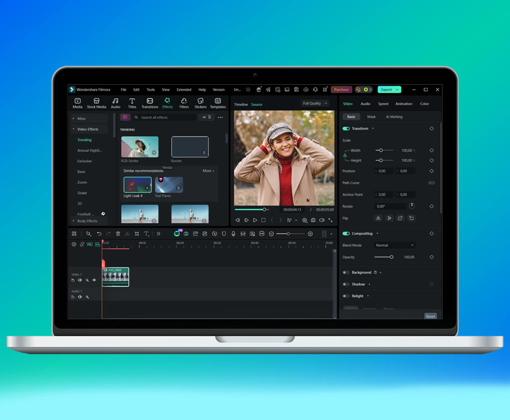Mute the Video 1 track
Image resolution: width=510 pixels, height=420 pixels.
[80, 280]
